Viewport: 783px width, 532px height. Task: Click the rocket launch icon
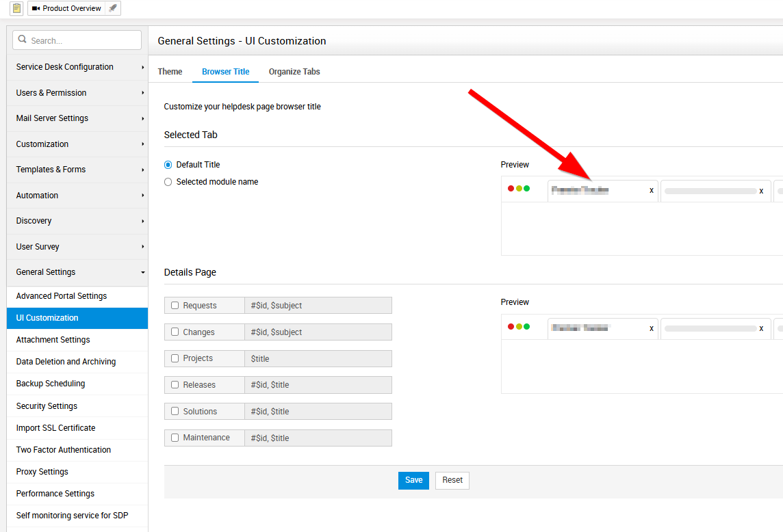[x=113, y=8]
